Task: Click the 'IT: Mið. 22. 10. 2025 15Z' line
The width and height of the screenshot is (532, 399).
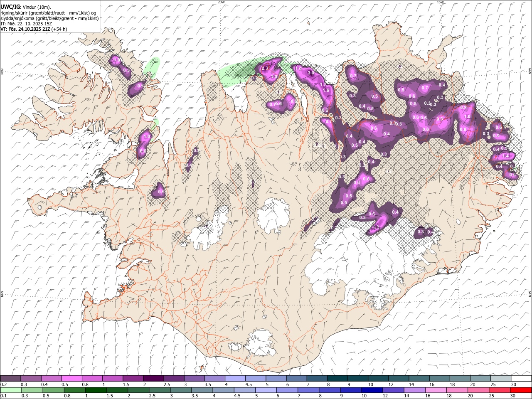Action: (26, 24)
